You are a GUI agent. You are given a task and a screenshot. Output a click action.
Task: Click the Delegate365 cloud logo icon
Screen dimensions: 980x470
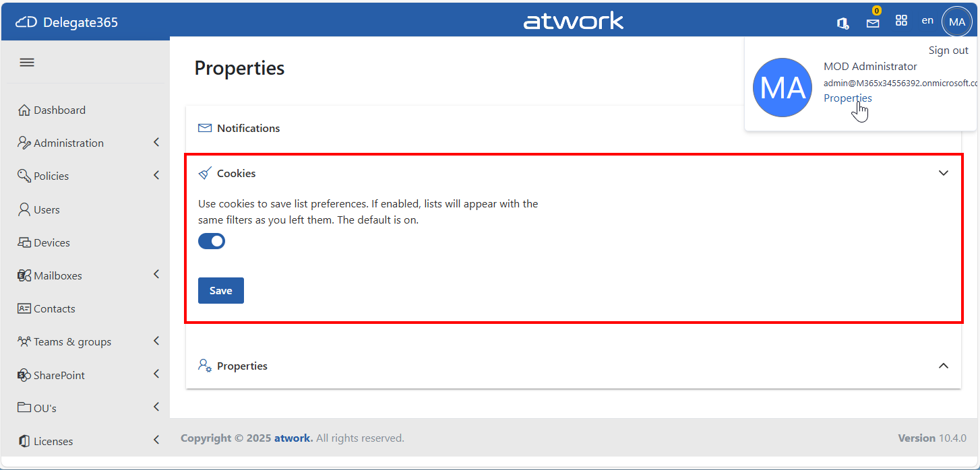click(x=26, y=22)
